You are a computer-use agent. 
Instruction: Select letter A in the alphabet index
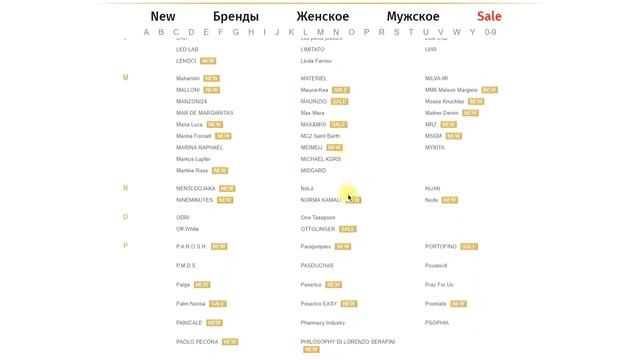pos(146,32)
